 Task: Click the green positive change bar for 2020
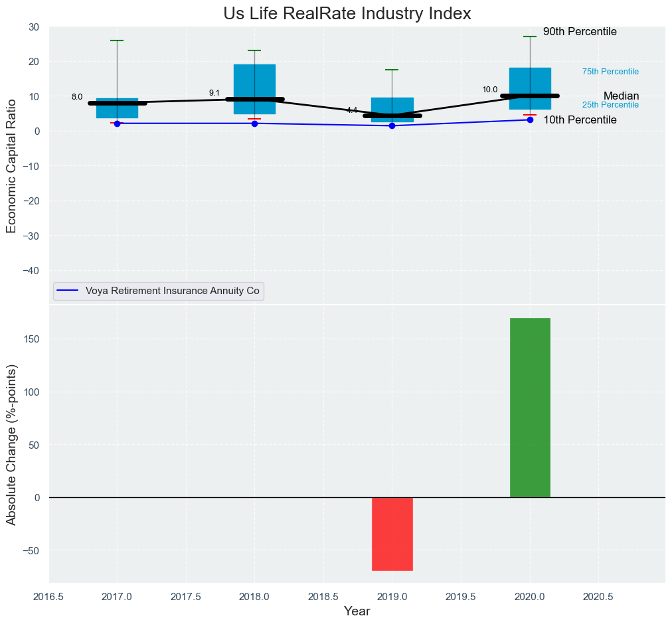pyautogui.click(x=530, y=408)
